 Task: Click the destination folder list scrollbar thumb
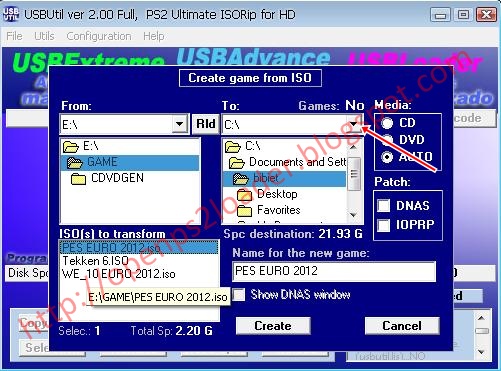point(354,174)
